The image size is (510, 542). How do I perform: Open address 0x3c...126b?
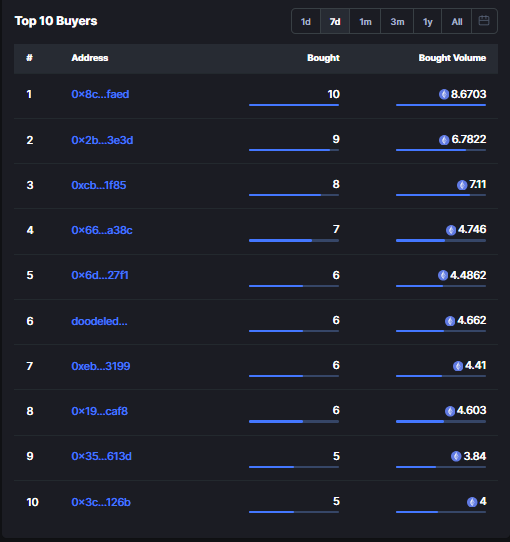(101, 502)
